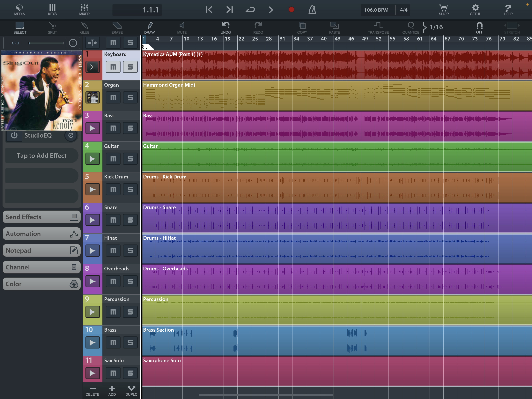The image size is (532, 399).
Task: Open the Media browser
Action: [19, 10]
